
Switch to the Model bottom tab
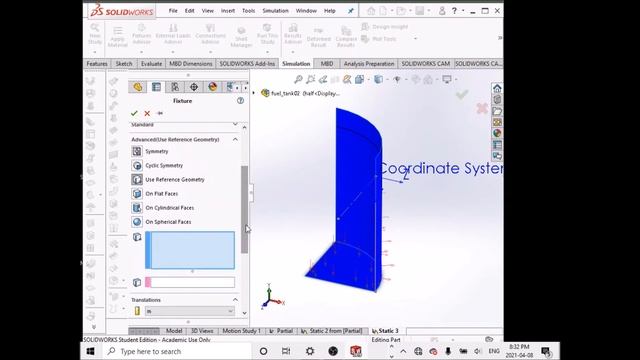(x=174, y=331)
